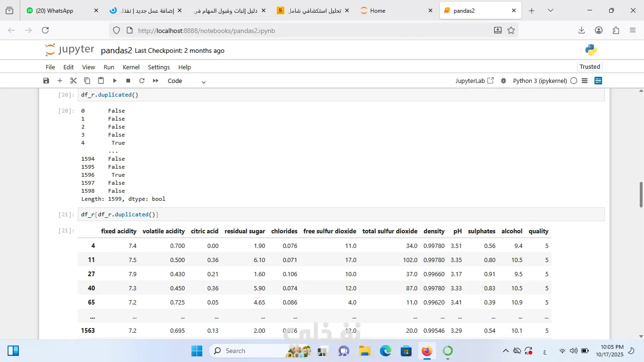Click the page vertical scrollbar thumb
Screen dimensions: 644x362
(x=641, y=195)
